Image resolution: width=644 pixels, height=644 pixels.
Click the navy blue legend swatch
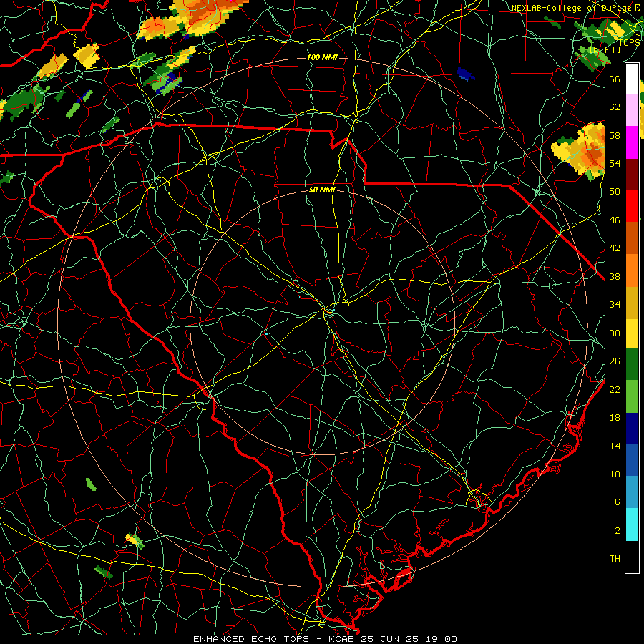632,429
